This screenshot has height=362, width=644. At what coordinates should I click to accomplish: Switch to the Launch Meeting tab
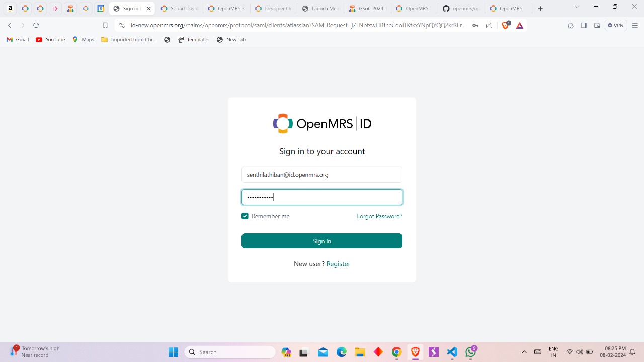point(321,8)
